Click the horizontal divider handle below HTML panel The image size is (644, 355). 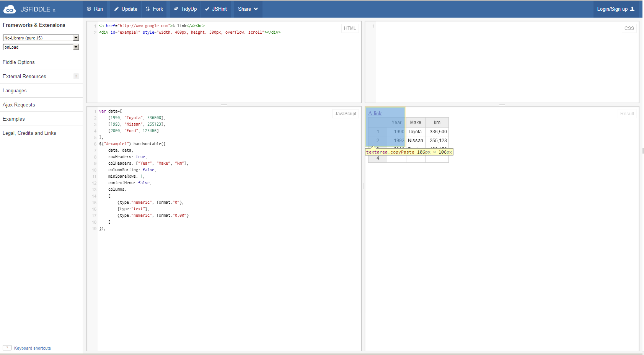pos(224,105)
